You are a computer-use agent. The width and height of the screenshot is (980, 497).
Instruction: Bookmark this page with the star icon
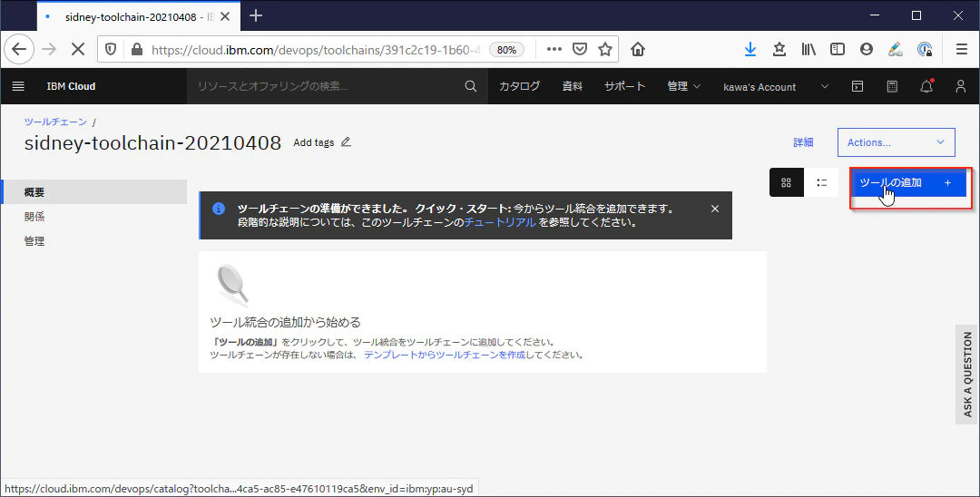point(605,49)
